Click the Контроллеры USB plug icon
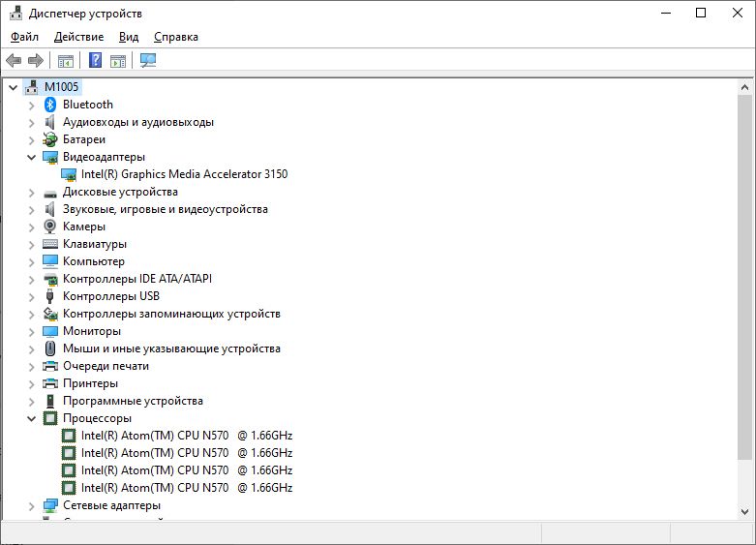 (49, 296)
